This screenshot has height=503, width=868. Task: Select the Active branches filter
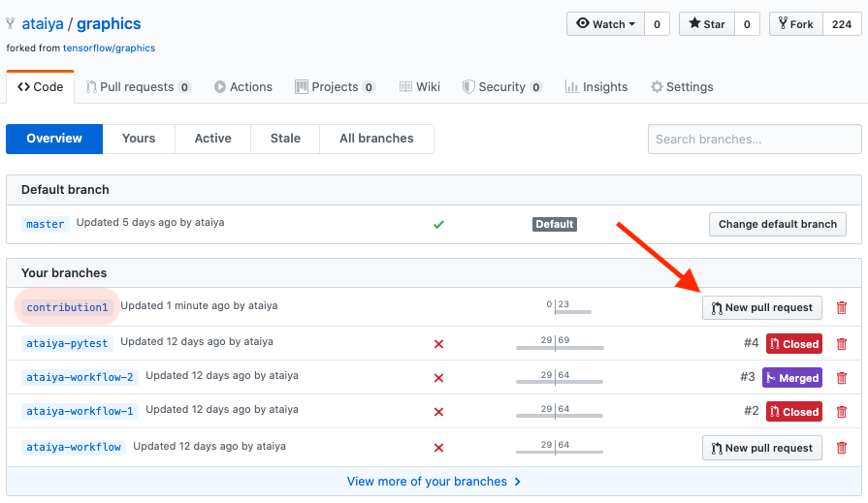click(x=213, y=139)
